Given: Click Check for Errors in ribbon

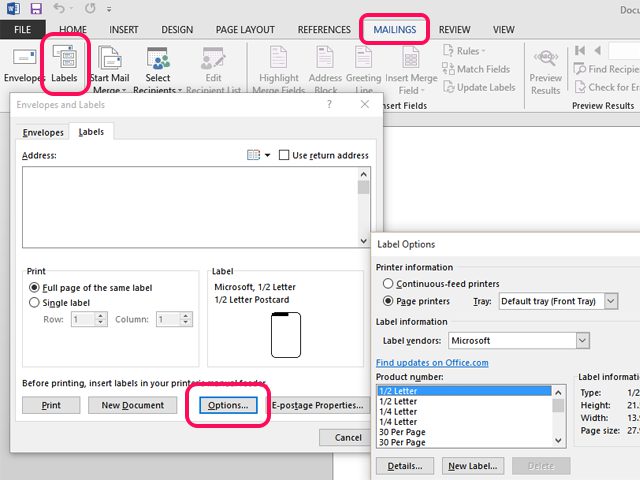Looking at the screenshot, I should (x=607, y=87).
